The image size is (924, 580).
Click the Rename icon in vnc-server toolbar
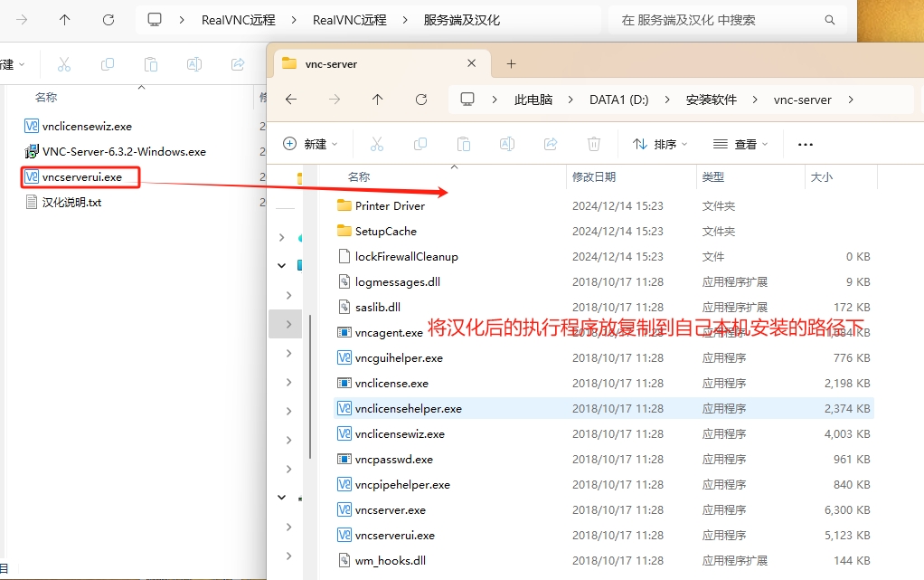[507, 144]
